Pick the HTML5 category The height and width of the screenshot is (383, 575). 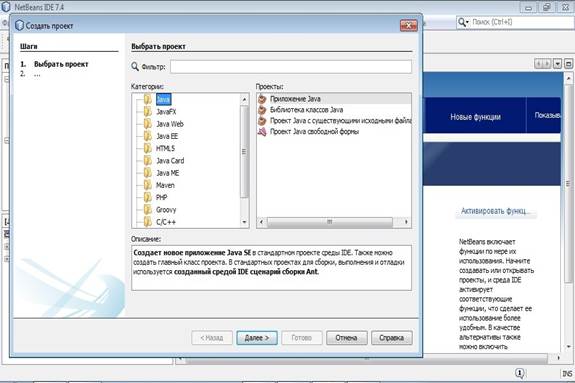click(x=165, y=148)
